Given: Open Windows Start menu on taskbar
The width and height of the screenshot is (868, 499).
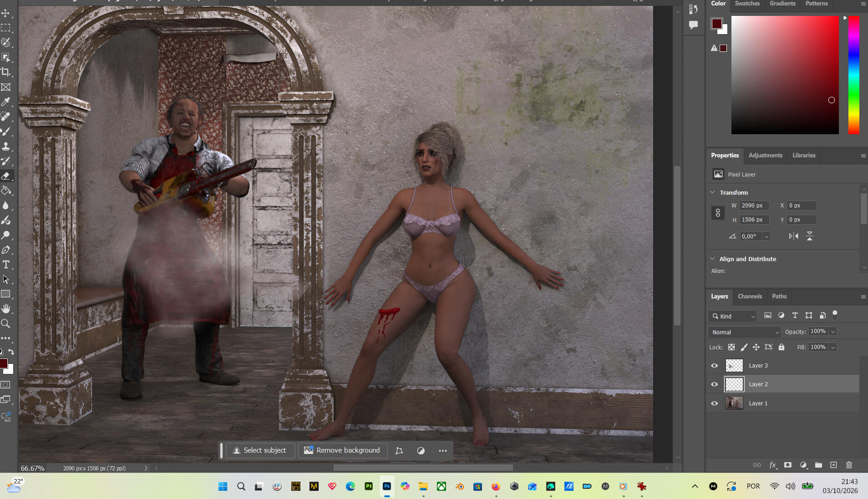Looking at the screenshot, I should pos(223,486).
